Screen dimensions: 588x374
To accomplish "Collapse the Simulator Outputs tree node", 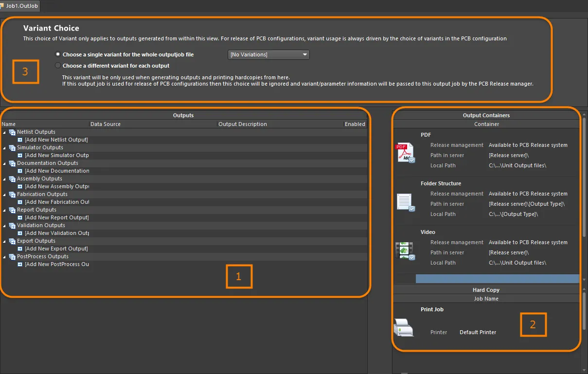I will [5, 148].
